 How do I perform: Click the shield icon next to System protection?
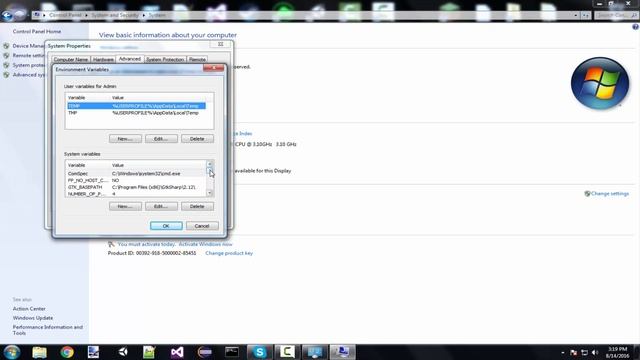(6, 65)
